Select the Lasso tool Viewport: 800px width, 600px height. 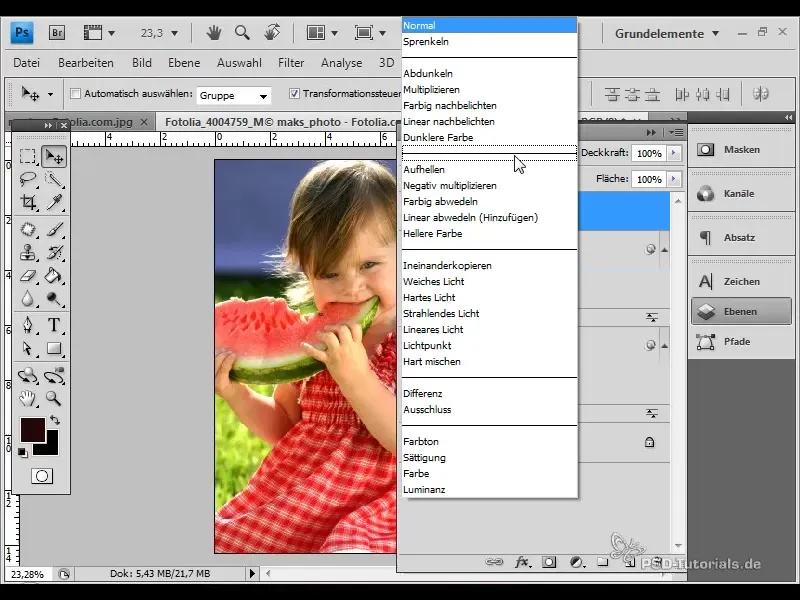click(x=28, y=179)
